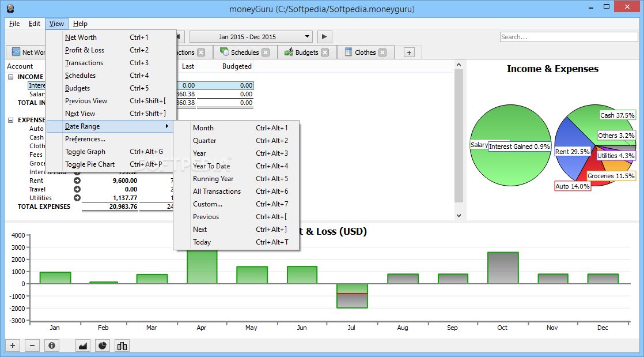Toggle the graph with the area chart icon
644x357 pixels.
(83, 345)
